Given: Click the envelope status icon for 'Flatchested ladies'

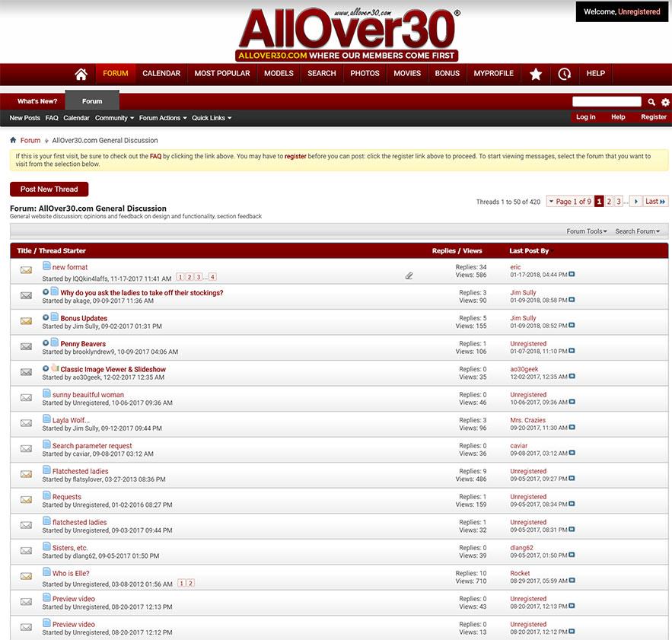Looking at the screenshot, I should tap(26, 474).
